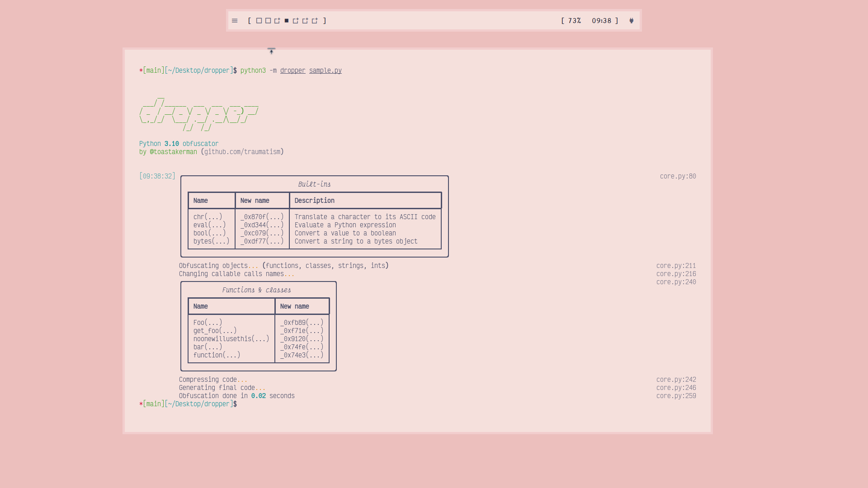
Task: Click the core.py:259 source reference
Action: tap(676, 396)
